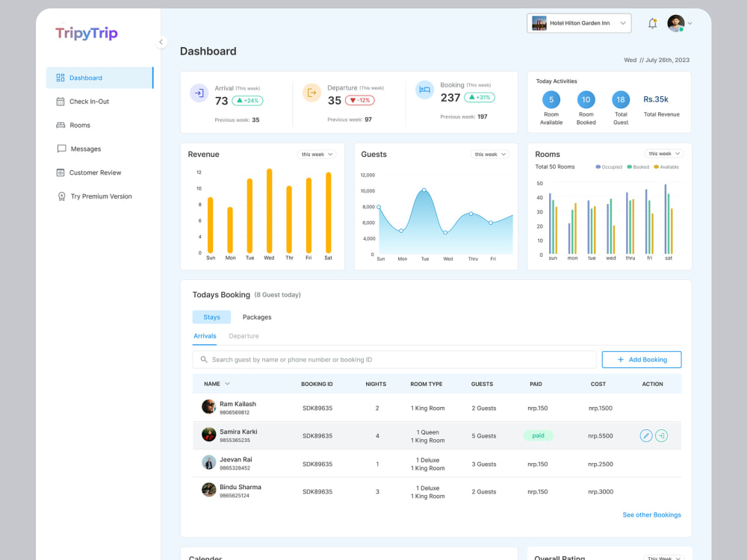Screen dimensions: 747x560
Task: Click the Occupied legend swatch
Action: (x=598, y=167)
